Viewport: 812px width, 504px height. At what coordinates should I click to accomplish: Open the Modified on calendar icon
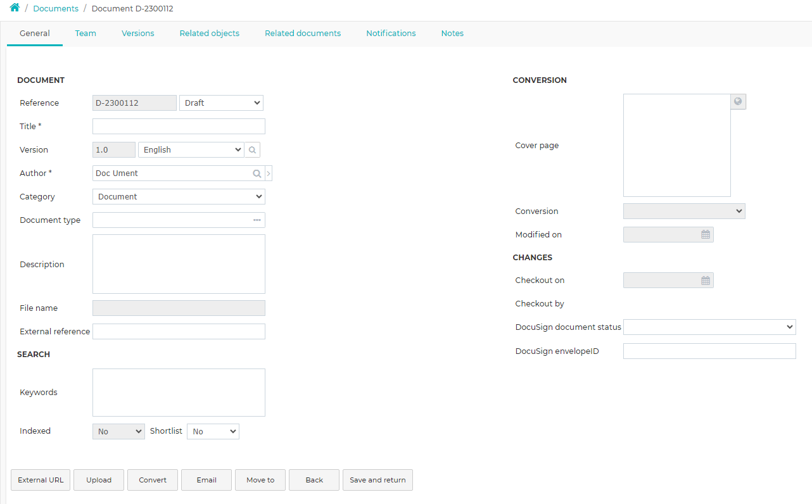[706, 235]
